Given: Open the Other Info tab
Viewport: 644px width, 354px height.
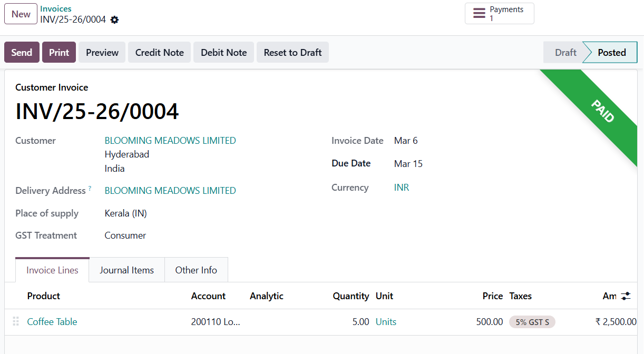Looking at the screenshot, I should (x=196, y=270).
